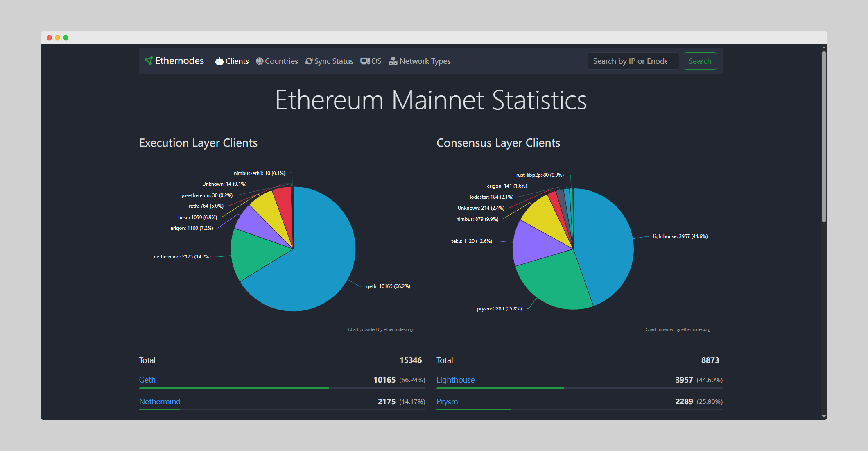
Task: Click the globe icon beside Countries
Action: coord(260,61)
